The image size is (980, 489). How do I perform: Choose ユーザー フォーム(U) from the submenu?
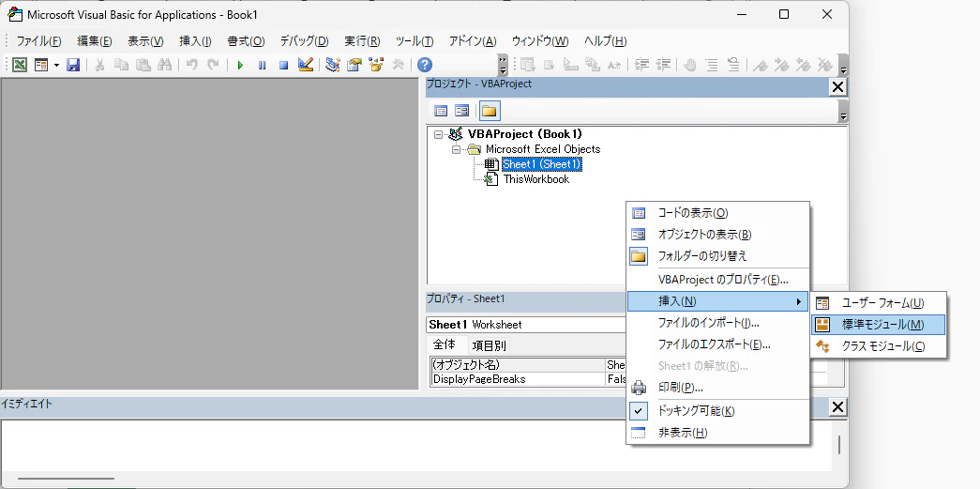(x=878, y=303)
